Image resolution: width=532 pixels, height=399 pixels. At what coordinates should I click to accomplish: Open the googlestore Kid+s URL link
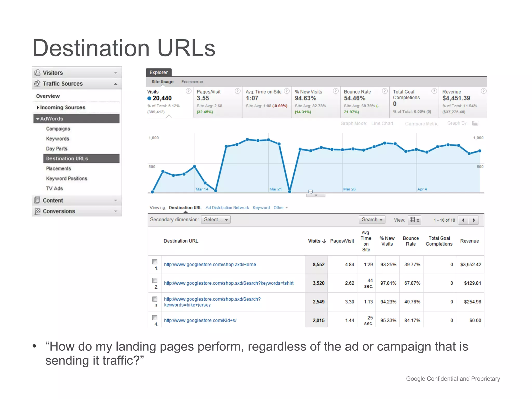200,321
